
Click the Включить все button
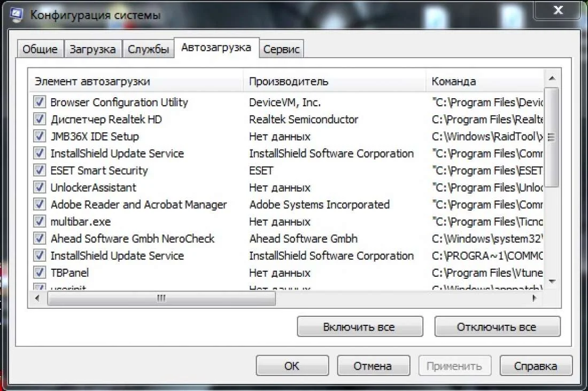click(x=360, y=326)
